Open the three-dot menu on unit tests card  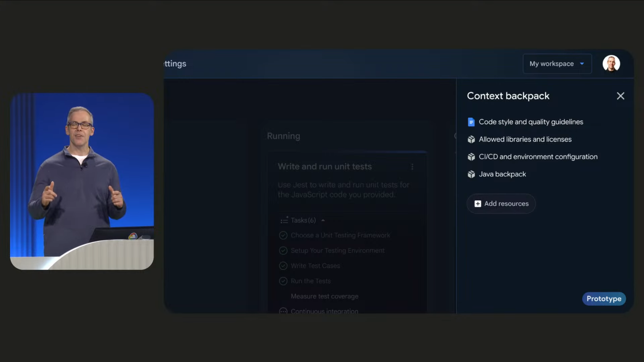(412, 167)
